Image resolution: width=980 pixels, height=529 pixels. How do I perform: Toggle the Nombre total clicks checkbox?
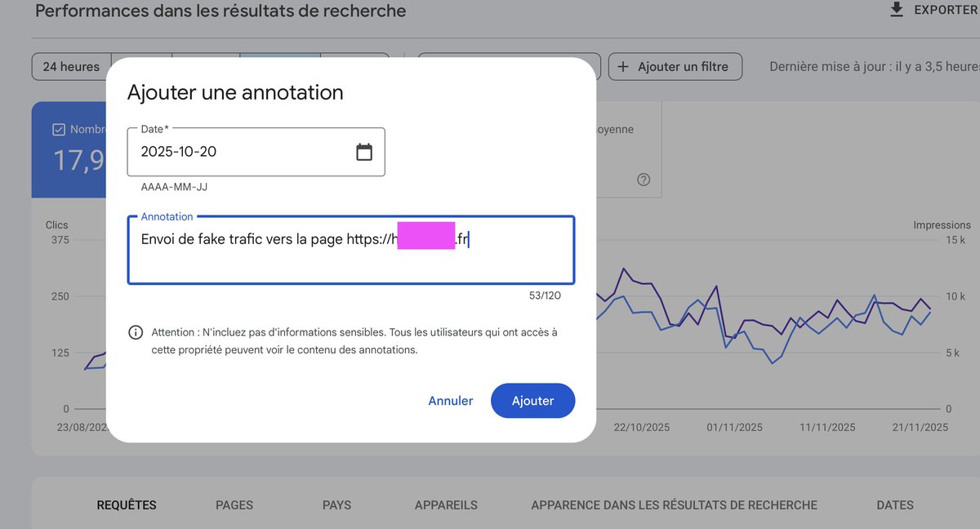point(58,129)
